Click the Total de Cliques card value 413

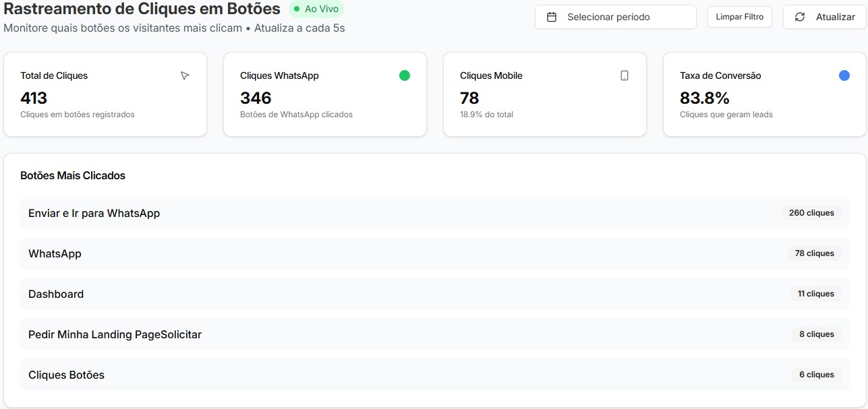coord(34,98)
